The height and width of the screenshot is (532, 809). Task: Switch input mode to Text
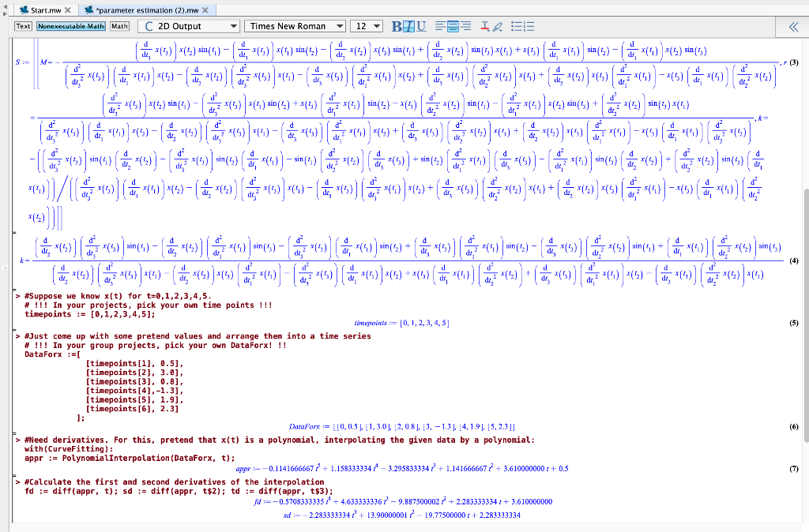tap(23, 26)
